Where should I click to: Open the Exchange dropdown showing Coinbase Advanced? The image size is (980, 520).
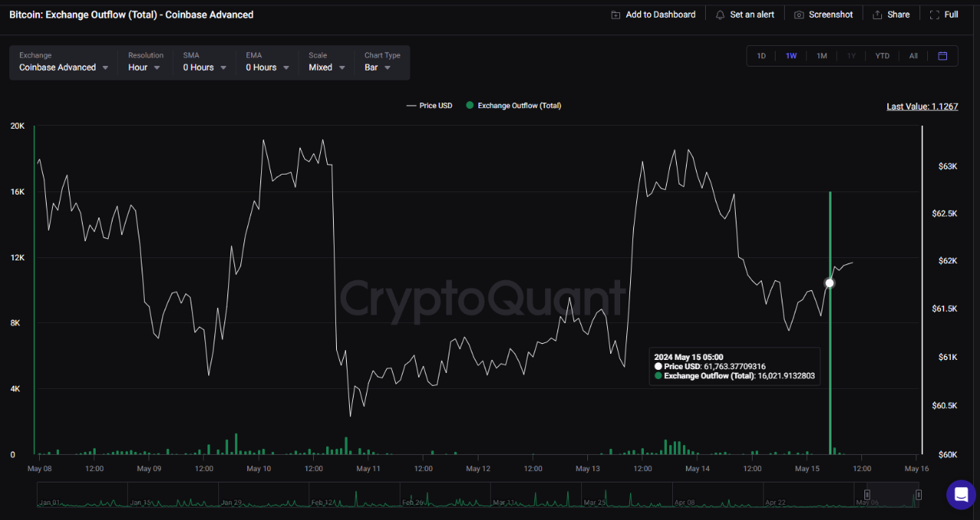(63, 67)
